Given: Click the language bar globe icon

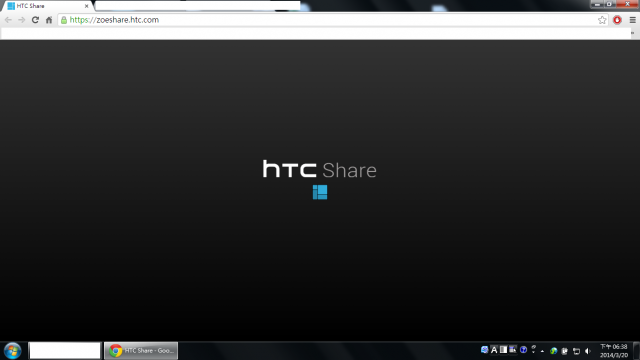Looking at the screenshot, I should (x=484, y=350).
